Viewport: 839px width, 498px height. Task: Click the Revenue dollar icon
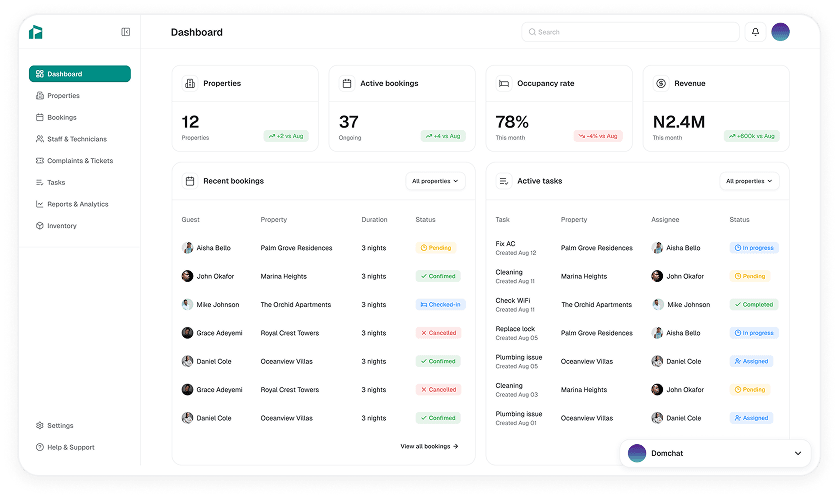tap(661, 83)
